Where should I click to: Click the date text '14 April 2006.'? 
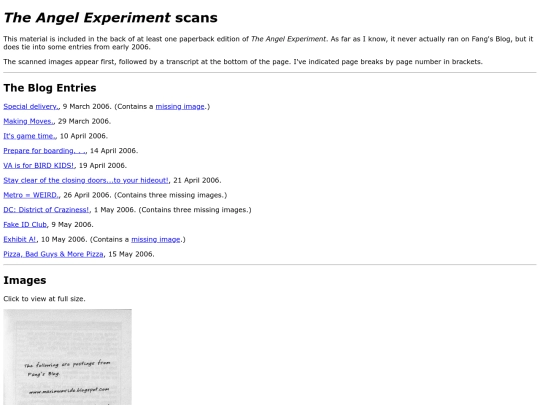click(114, 151)
